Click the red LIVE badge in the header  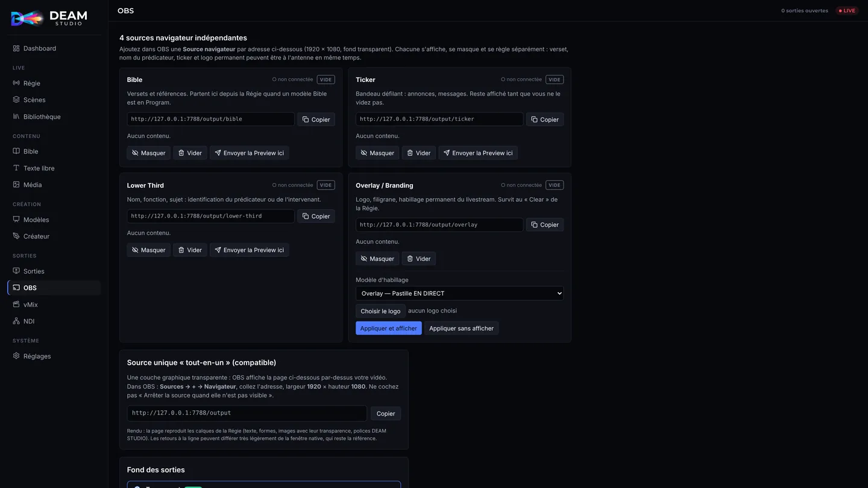click(847, 11)
